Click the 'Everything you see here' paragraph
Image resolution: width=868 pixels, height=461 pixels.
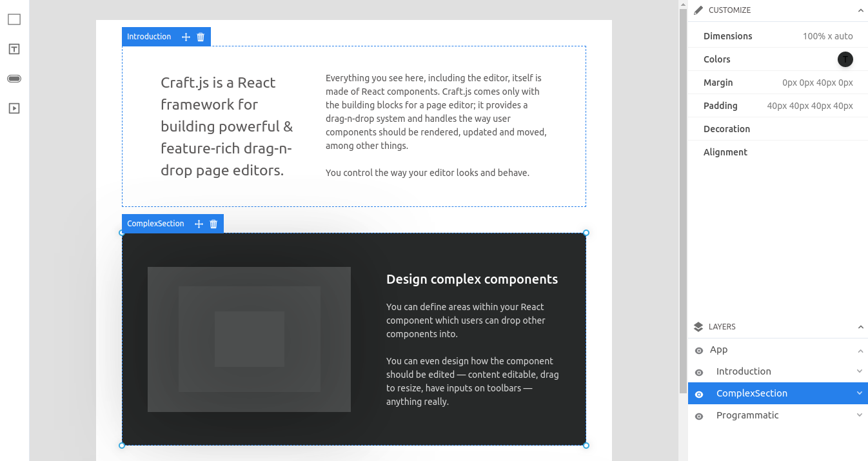(x=436, y=112)
